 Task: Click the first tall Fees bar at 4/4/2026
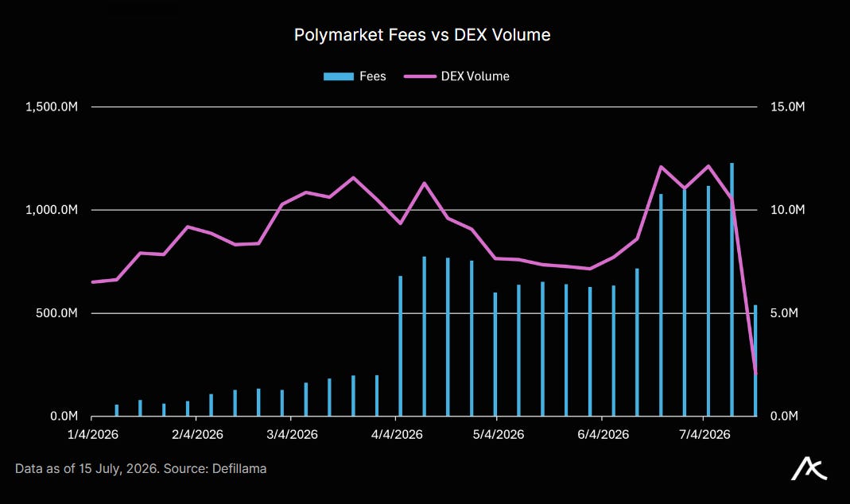(x=401, y=346)
